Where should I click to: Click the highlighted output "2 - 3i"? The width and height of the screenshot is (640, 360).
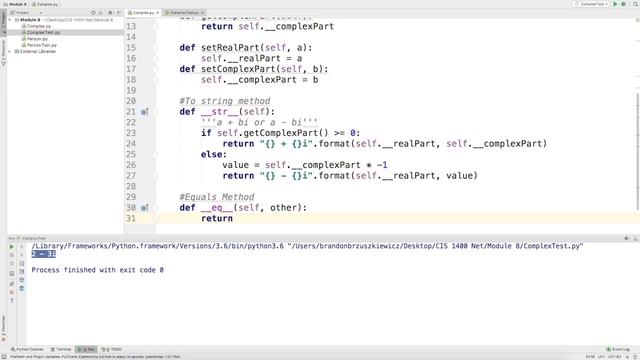44,254
